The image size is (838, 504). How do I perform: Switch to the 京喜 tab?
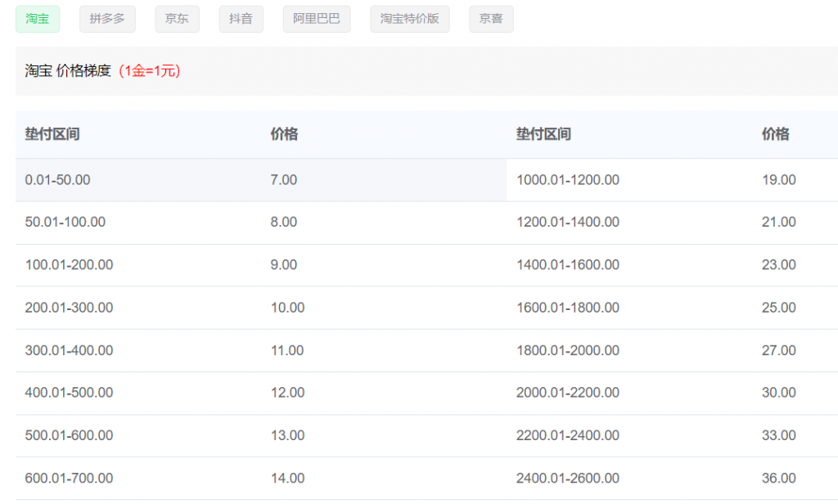[x=491, y=19]
